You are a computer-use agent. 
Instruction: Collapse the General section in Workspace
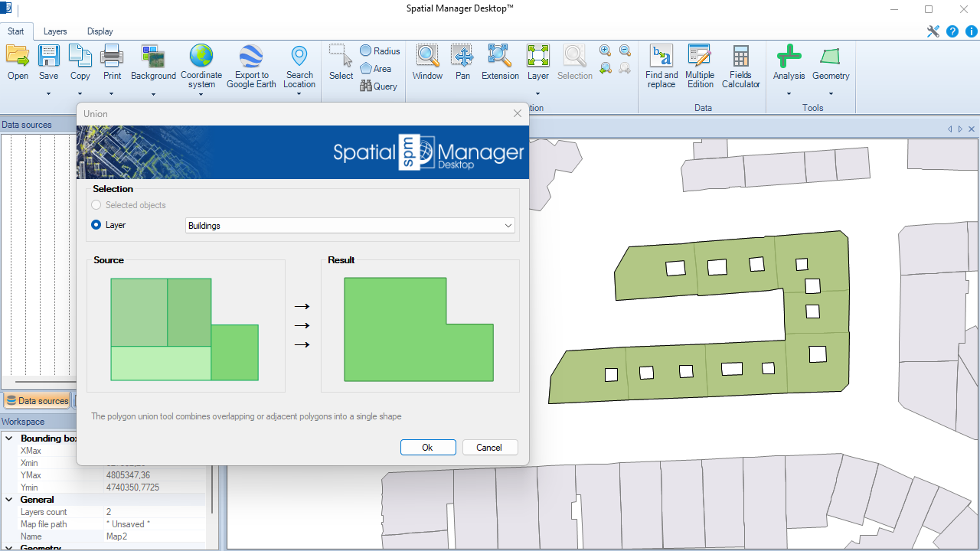pos(8,500)
